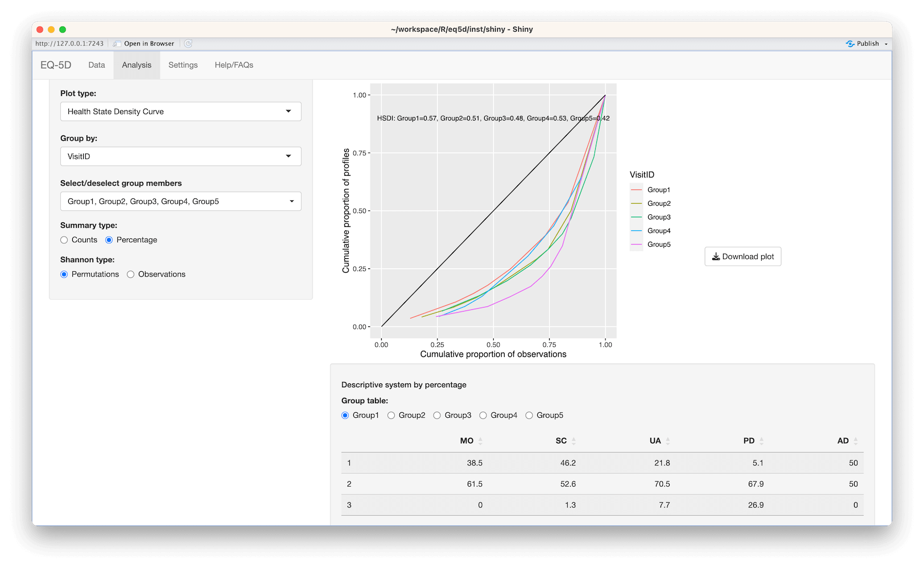Open the Plot type dropdown
This screenshot has width=924, height=568.
click(180, 111)
